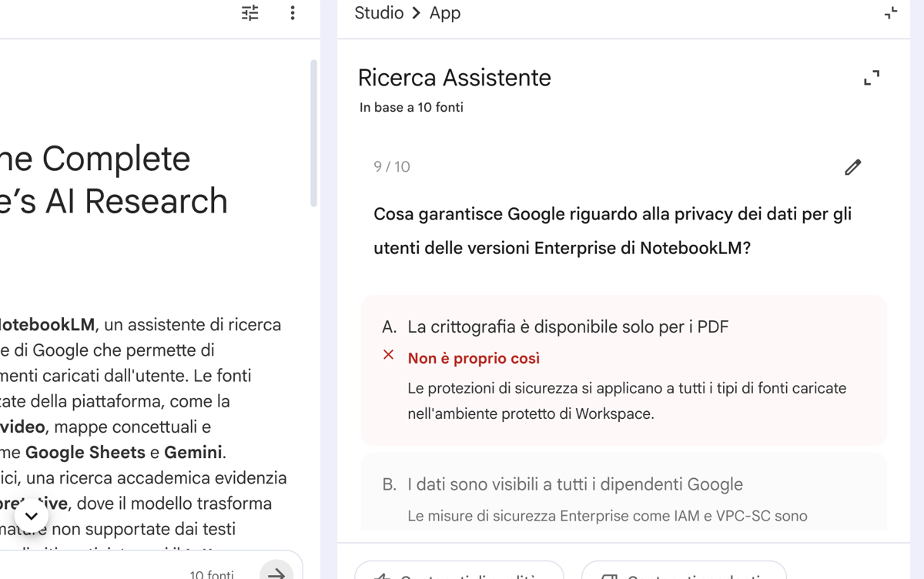Viewport: 924px width, 579px height.
Task: Click the pencil edit icon beside the question
Action: click(x=852, y=167)
